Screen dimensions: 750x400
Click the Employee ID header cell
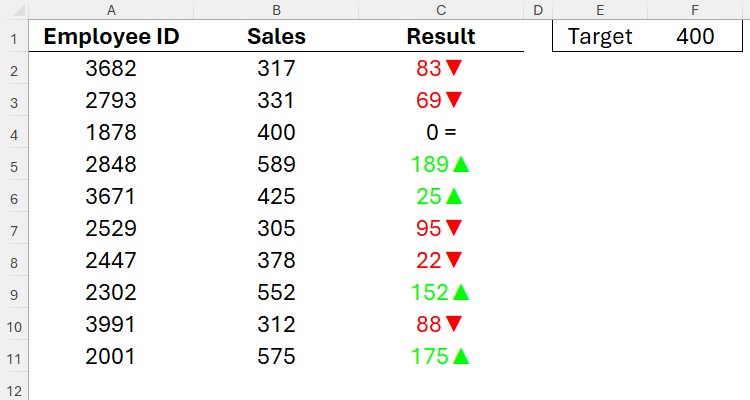111,37
